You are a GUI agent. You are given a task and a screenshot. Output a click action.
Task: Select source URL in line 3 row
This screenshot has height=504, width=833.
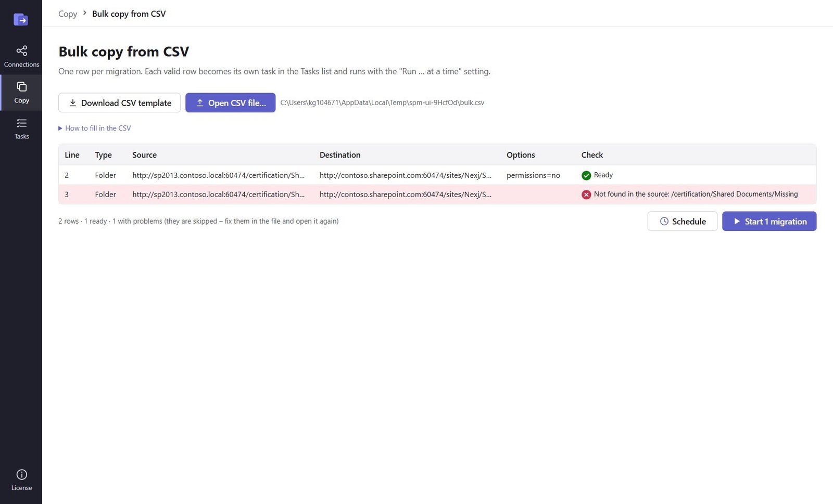219,195
